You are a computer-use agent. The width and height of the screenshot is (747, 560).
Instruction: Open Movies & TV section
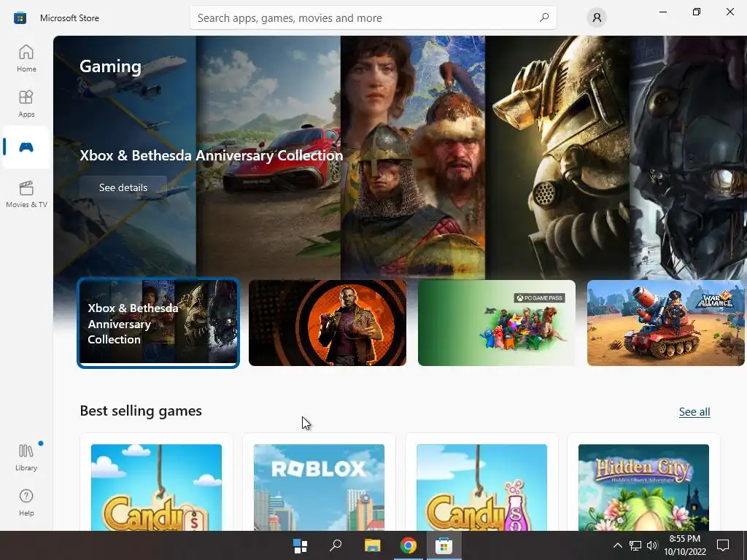(26, 194)
